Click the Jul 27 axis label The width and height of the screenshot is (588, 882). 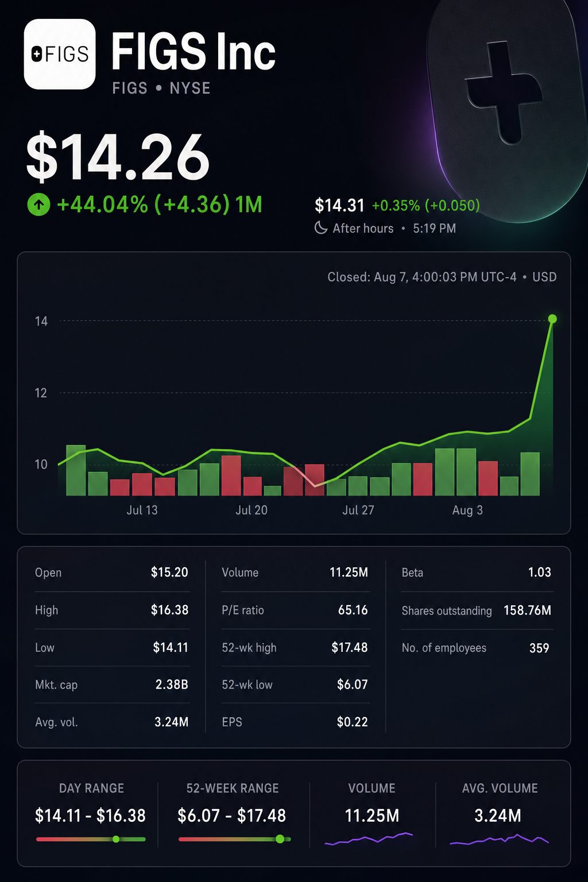point(358,510)
